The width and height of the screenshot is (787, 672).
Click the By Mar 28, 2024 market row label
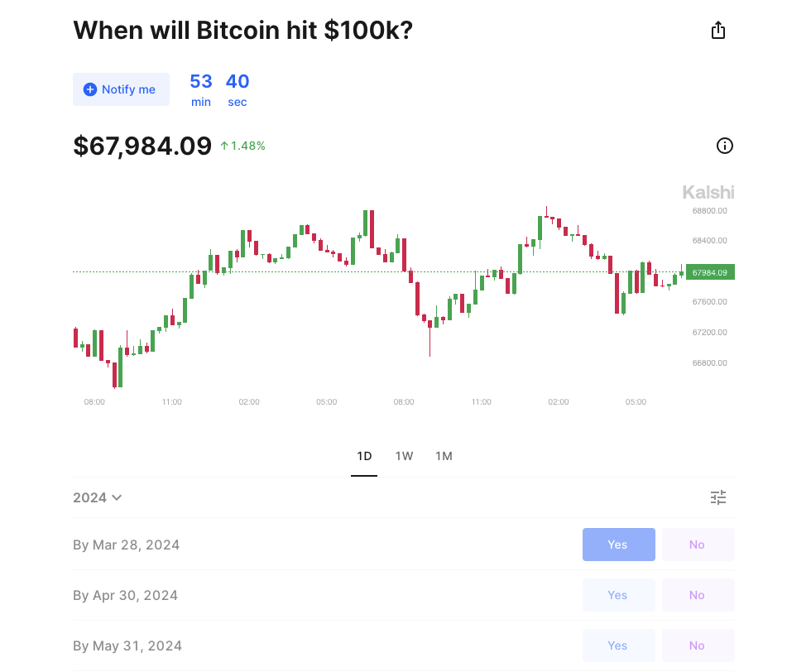click(126, 545)
